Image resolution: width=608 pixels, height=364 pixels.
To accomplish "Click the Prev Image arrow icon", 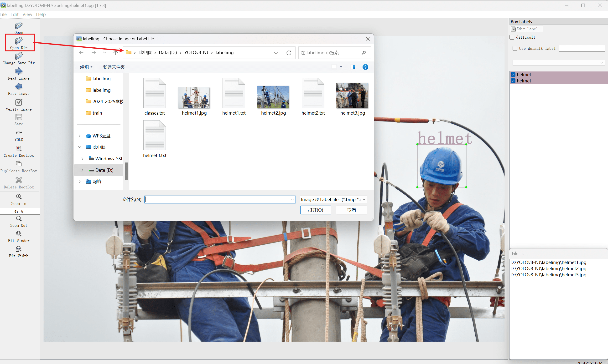I will click(19, 86).
